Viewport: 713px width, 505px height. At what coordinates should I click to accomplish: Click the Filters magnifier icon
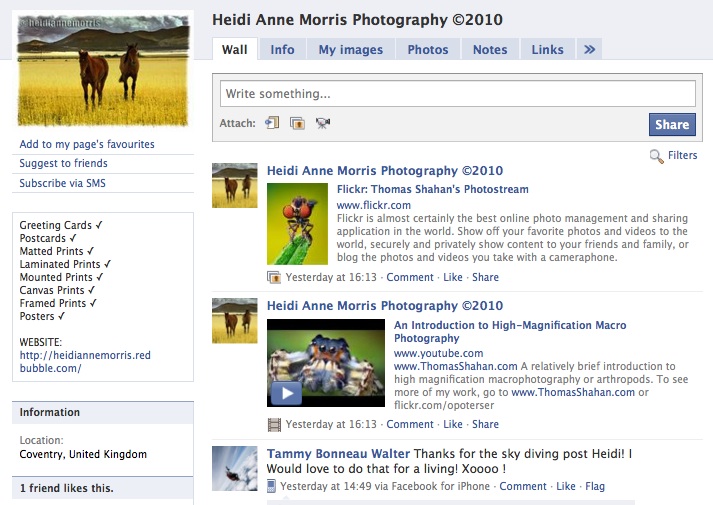coord(656,156)
